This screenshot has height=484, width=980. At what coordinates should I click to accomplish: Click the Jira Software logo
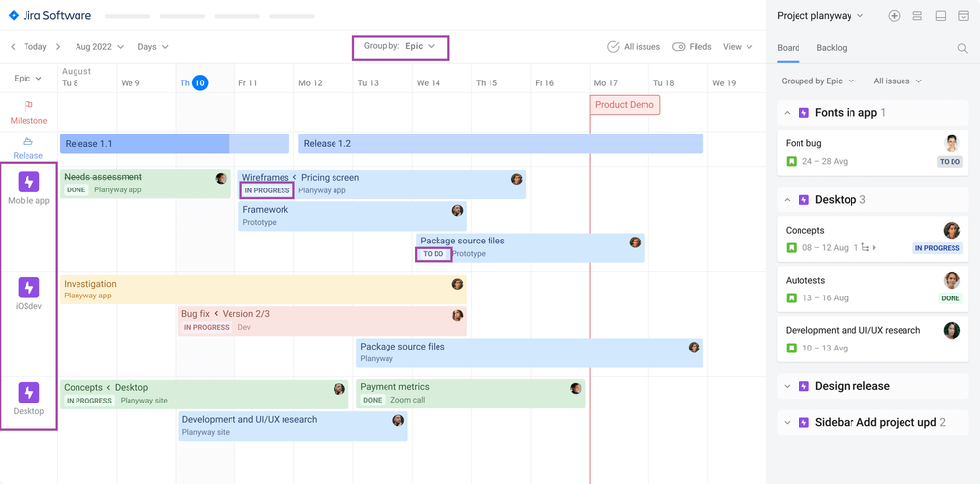50,15
